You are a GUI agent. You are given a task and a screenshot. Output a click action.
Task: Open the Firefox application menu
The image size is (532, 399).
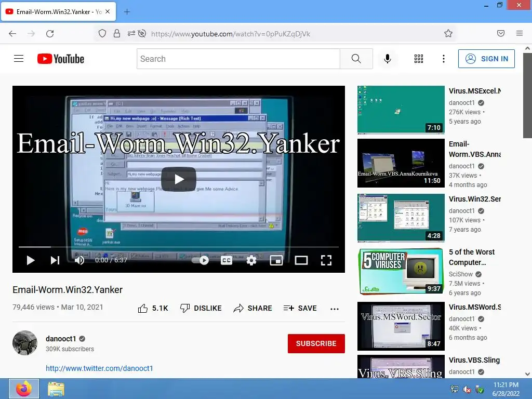(520, 33)
